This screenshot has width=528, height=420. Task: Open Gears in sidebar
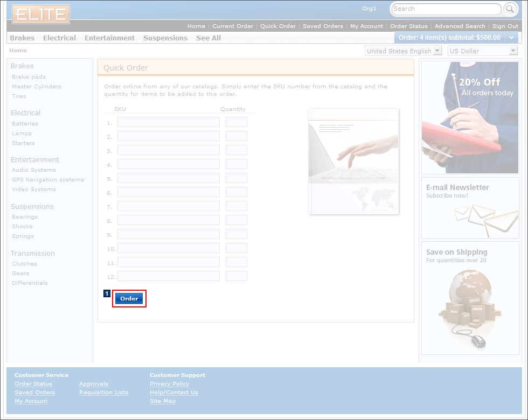(20, 274)
